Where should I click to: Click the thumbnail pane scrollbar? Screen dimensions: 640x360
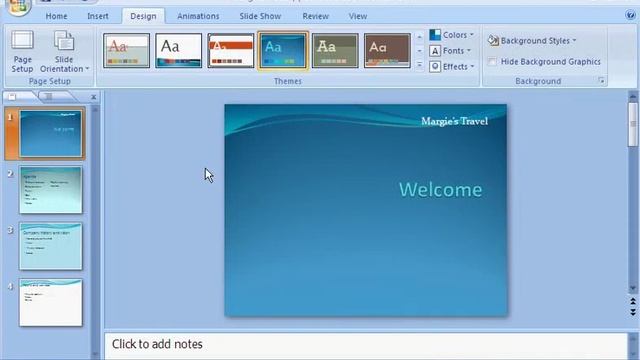click(95, 231)
